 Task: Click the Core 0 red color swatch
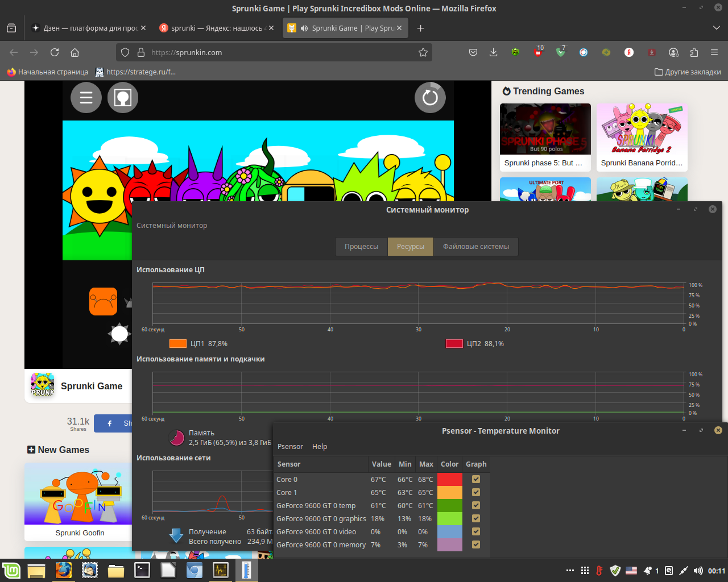450,479
